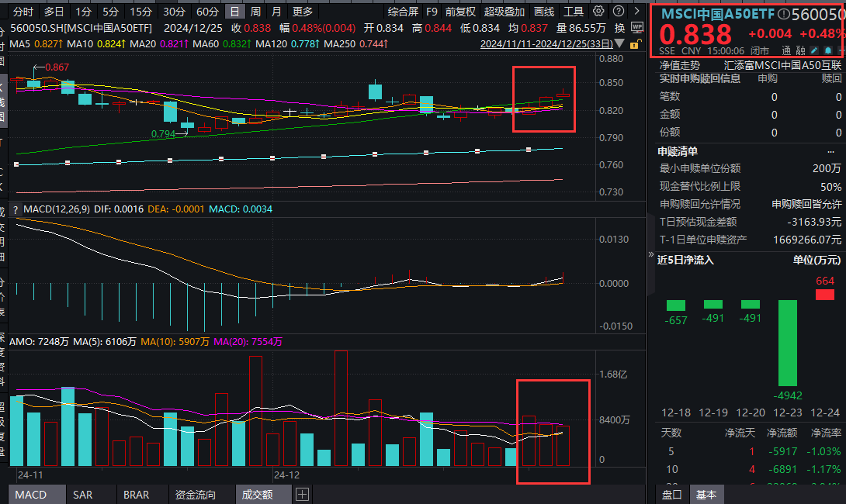Image resolution: width=846 pixels, height=504 pixels.
Task: Switch to the 盘口 tab at bottom right
Action: point(671,494)
